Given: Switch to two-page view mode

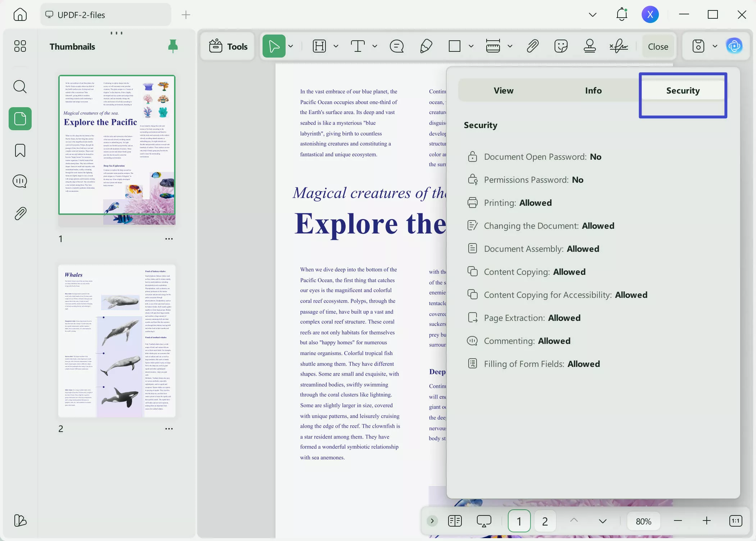Looking at the screenshot, I should (x=454, y=520).
